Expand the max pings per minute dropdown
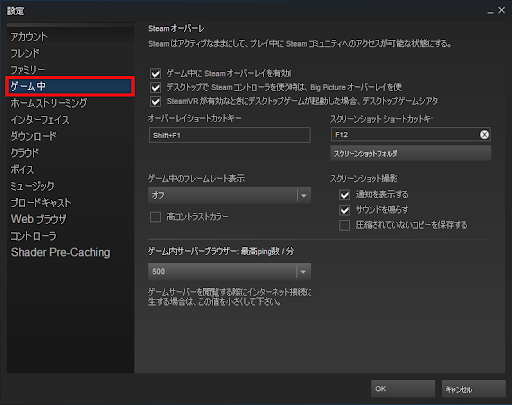This screenshot has width=512, height=405. pyautogui.click(x=229, y=272)
